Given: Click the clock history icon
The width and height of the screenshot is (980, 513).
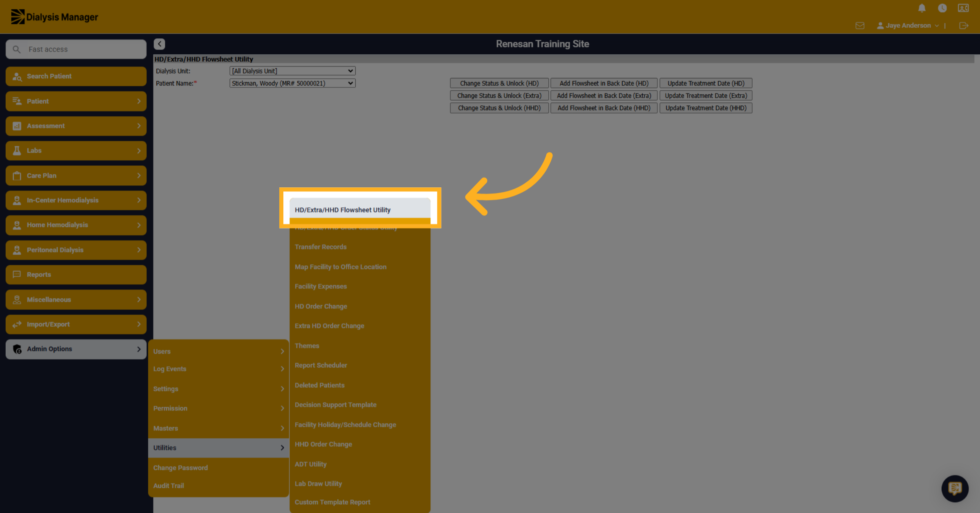Looking at the screenshot, I should (x=942, y=8).
